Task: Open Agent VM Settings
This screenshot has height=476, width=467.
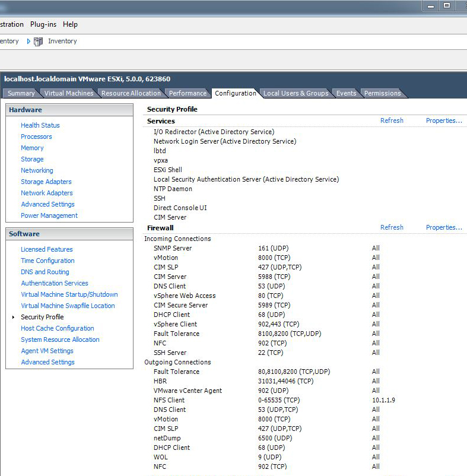Action: point(47,351)
